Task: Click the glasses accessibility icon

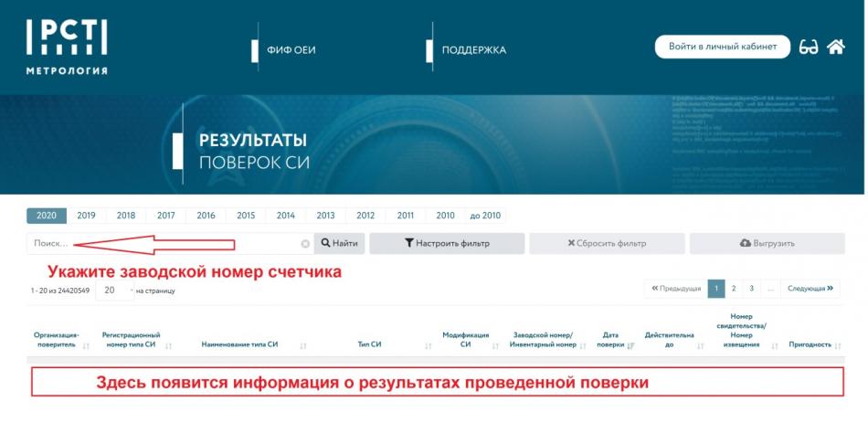Action: [808, 48]
